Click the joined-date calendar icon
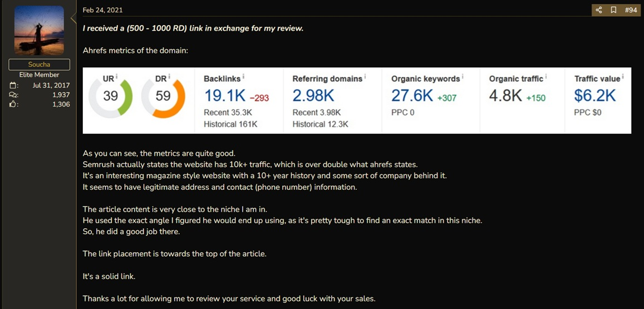The height and width of the screenshot is (309, 644). pyautogui.click(x=12, y=86)
